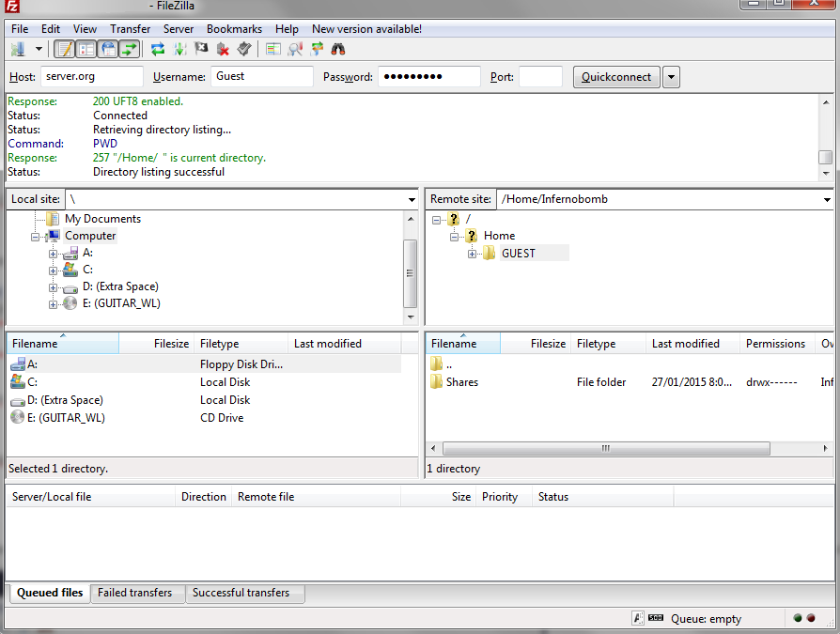The height and width of the screenshot is (634, 840).
Task: Click the Port input field
Action: tap(540, 77)
